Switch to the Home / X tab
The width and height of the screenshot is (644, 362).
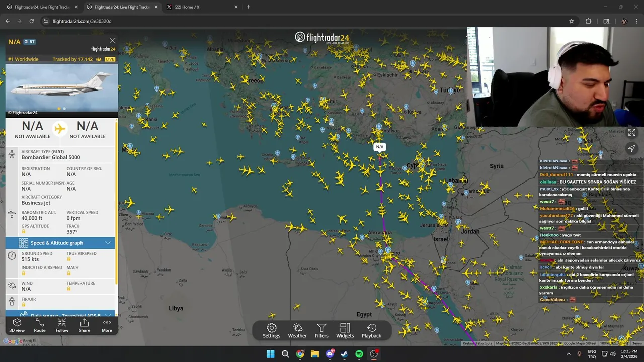click(201, 7)
